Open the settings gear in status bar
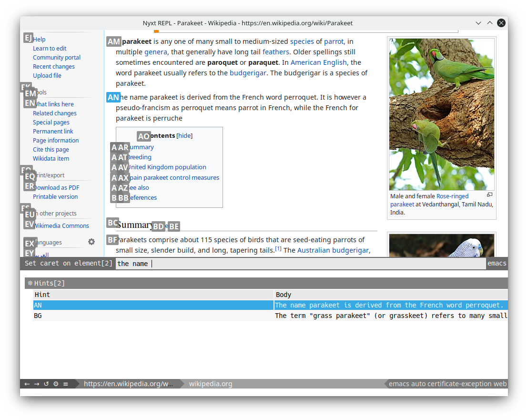Viewport: 528px width, 420px height. tap(56, 384)
